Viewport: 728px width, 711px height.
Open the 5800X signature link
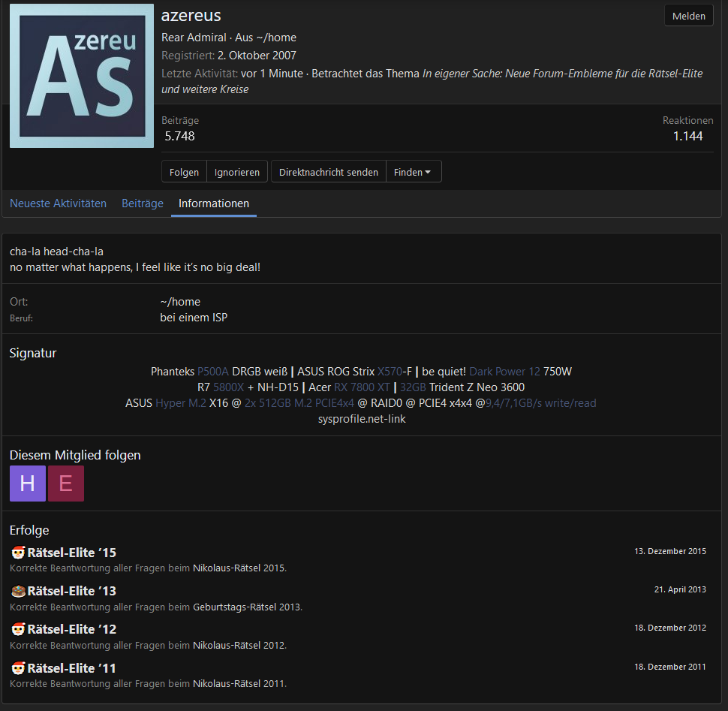(228, 387)
